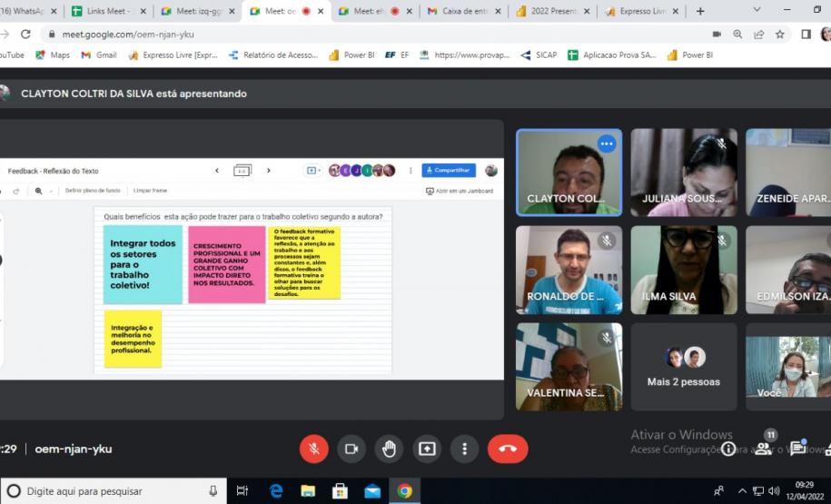
Task: Switch to the Caixa de entrada tab
Action: click(x=463, y=12)
